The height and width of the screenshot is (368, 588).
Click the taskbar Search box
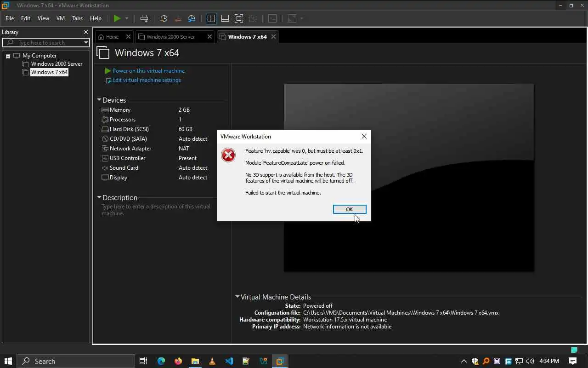point(76,361)
